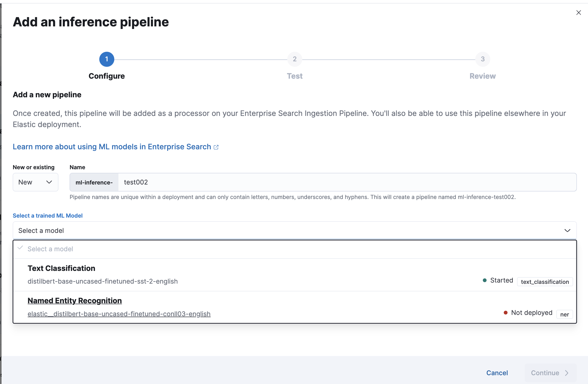The height and width of the screenshot is (384, 588).
Task: Click the text_classification badge
Action: tap(545, 282)
